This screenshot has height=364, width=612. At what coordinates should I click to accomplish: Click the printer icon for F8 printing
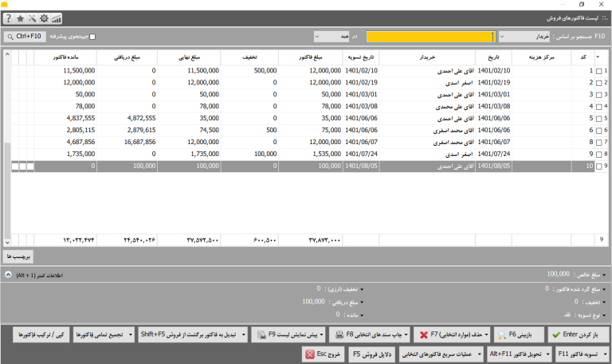tap(339, 335)
